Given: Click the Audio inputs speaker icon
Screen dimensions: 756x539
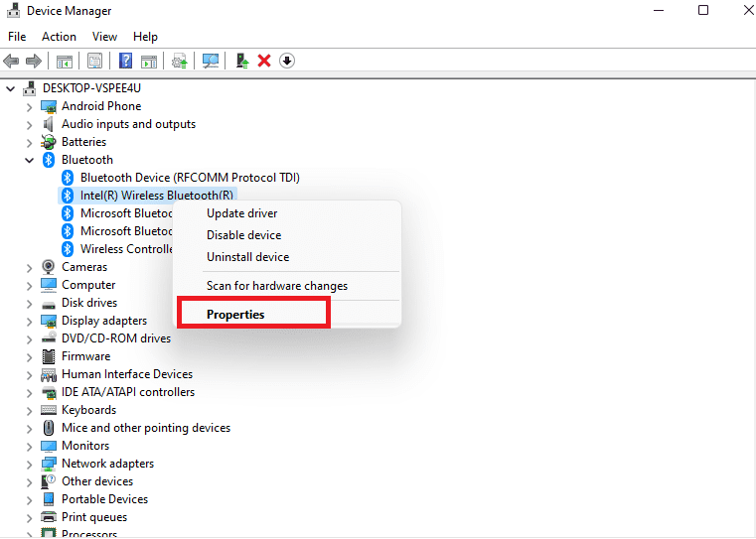Looking at the screenshot, I should point(49,124).
